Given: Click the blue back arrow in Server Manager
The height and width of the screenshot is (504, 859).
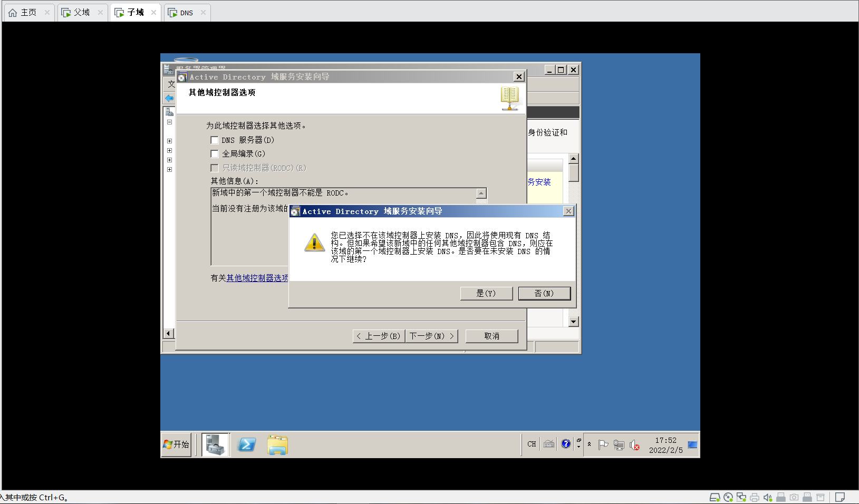Looking at the screenshot, I should click(x=169, y=99).
